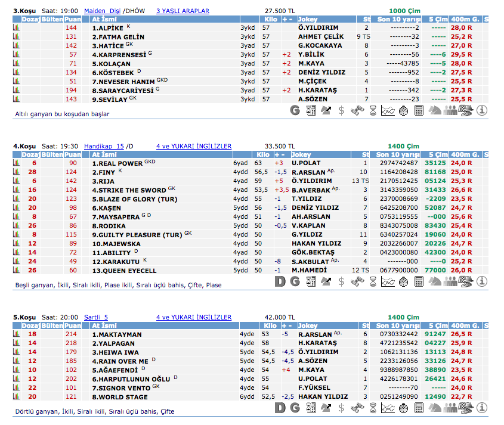Click the G icon in race 3 toolbar

[x=295, y=110]
